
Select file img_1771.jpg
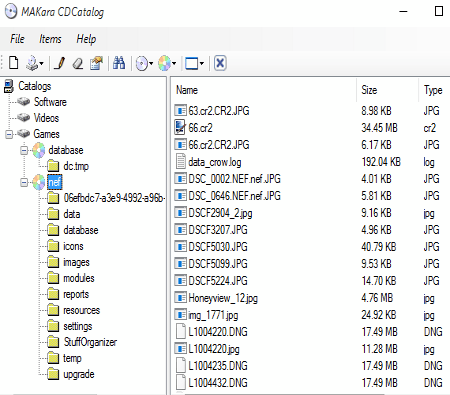pos(213,315)
